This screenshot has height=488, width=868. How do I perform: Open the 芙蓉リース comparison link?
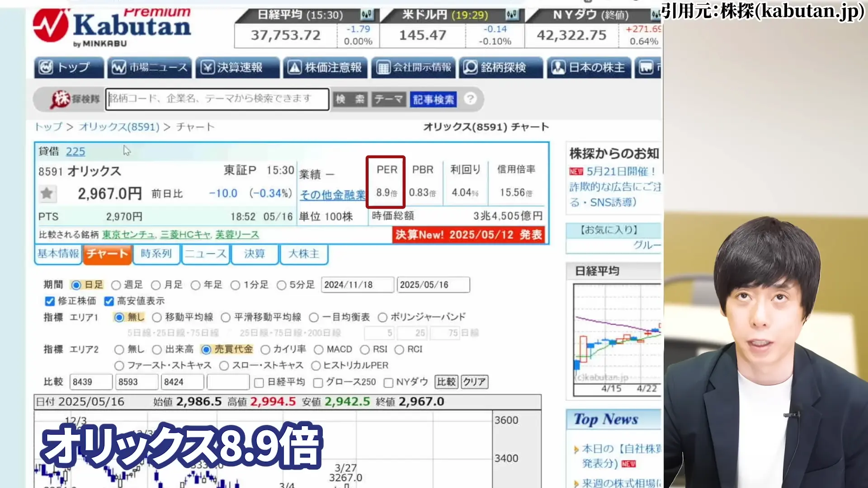point(237,235)
